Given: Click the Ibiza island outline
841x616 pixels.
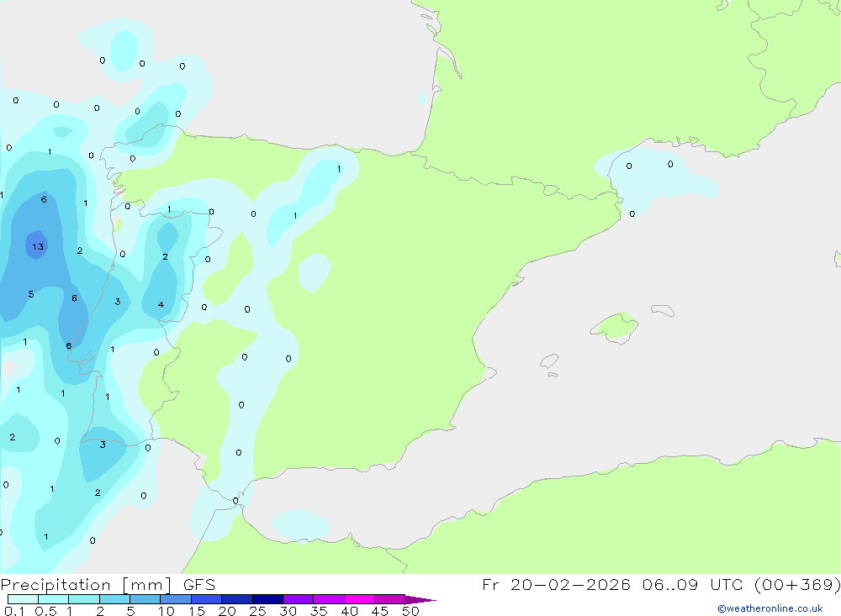Looking at the screenshot, I should (549, 361).
